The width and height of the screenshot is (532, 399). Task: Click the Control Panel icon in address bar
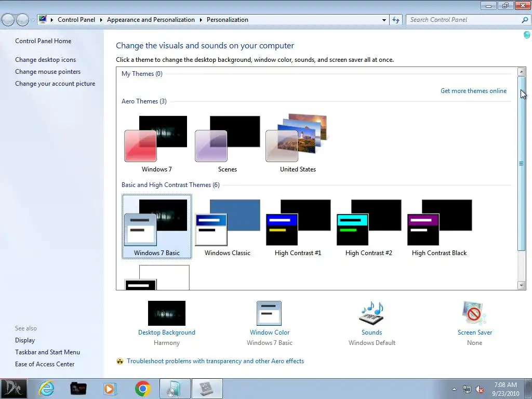(x=43, y=19)
